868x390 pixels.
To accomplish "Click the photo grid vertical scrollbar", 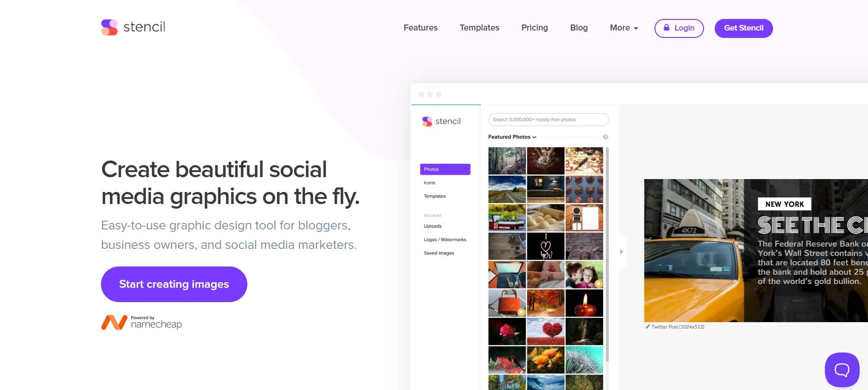I will click(607, 254).
